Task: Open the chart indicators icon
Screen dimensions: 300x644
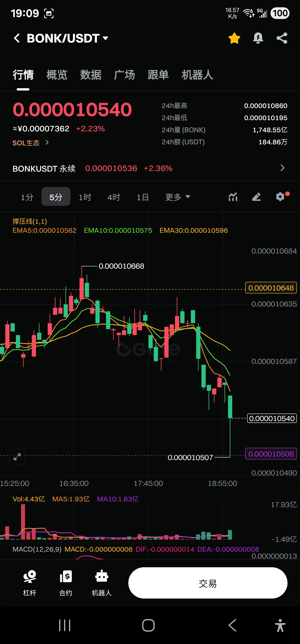Action: coord(233,197)
